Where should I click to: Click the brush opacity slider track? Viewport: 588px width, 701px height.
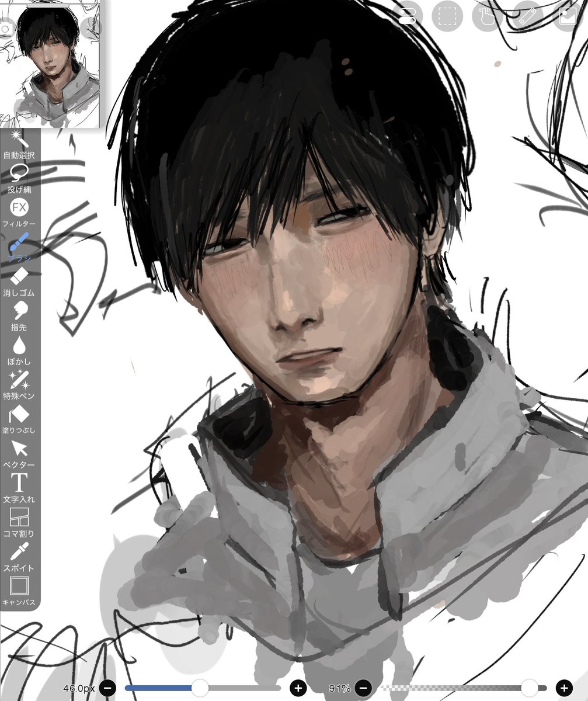coord(464,688)
